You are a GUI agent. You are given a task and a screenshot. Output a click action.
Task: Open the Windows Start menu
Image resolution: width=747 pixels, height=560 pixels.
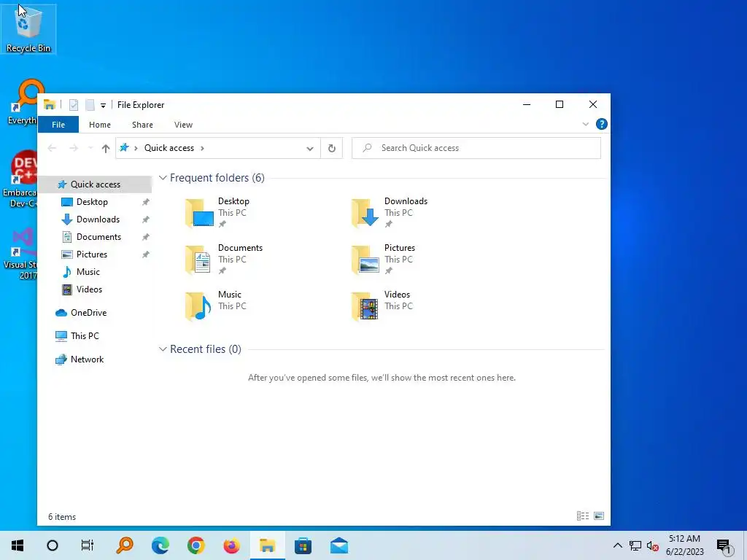tap(18, 545)
